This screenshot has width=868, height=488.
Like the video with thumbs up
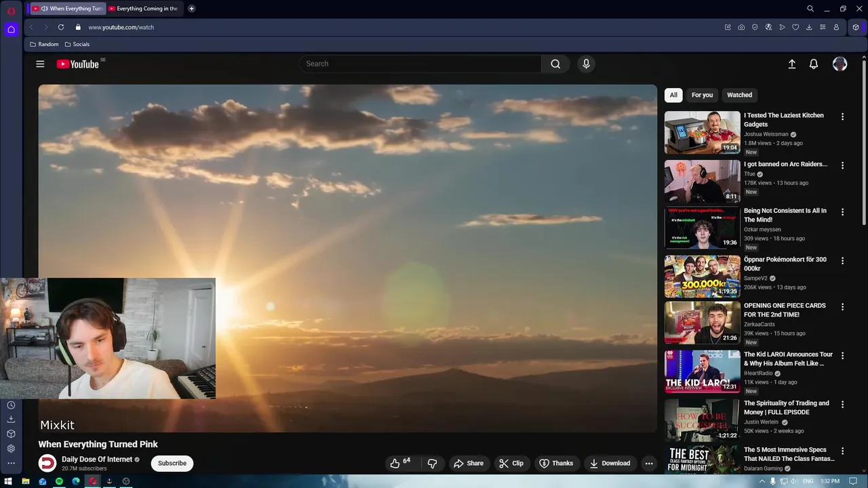point(400,463)
